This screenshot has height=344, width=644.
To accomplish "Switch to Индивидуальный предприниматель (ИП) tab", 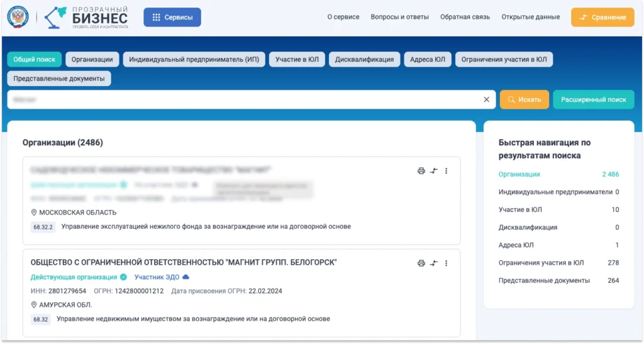I will click(x=194, y=60).
